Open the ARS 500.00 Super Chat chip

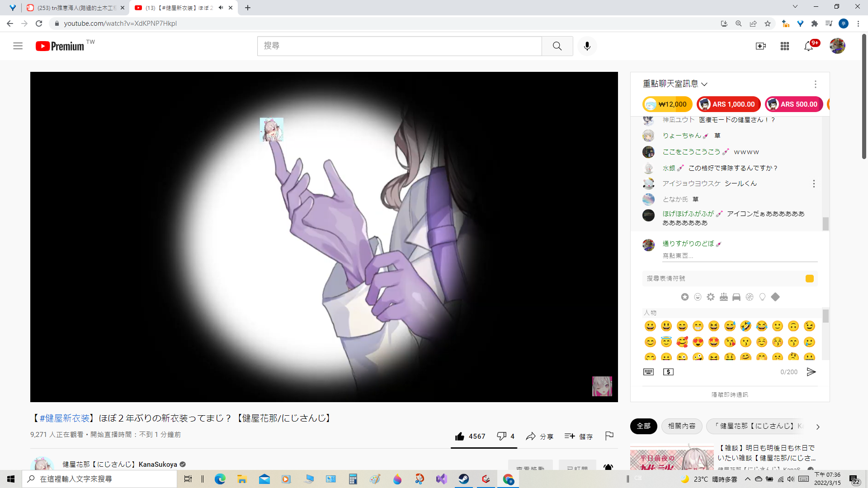[x=794, y=104]
